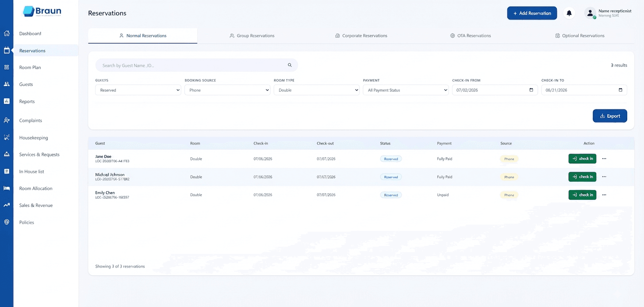Viewport: 644px width, 307px height.
Task: Click the Phone source badge for Emily Chen
Action: tap(509, 195)
